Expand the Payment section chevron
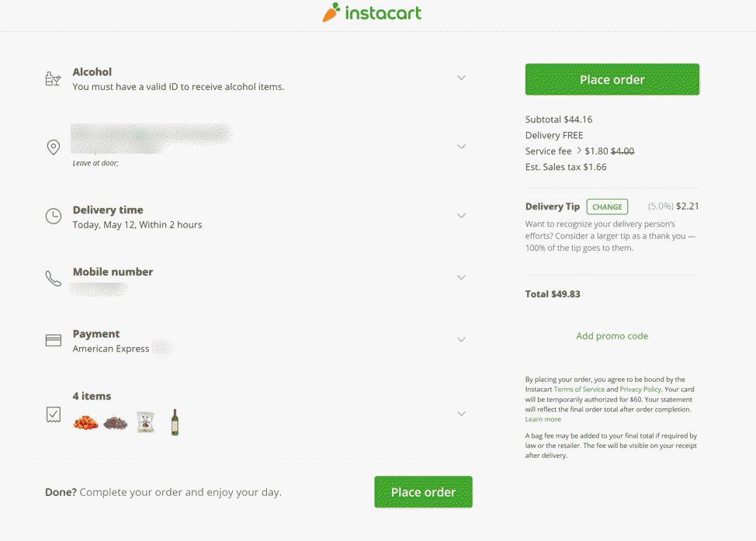This screenshot has height=541, width=756. point(461,340)
